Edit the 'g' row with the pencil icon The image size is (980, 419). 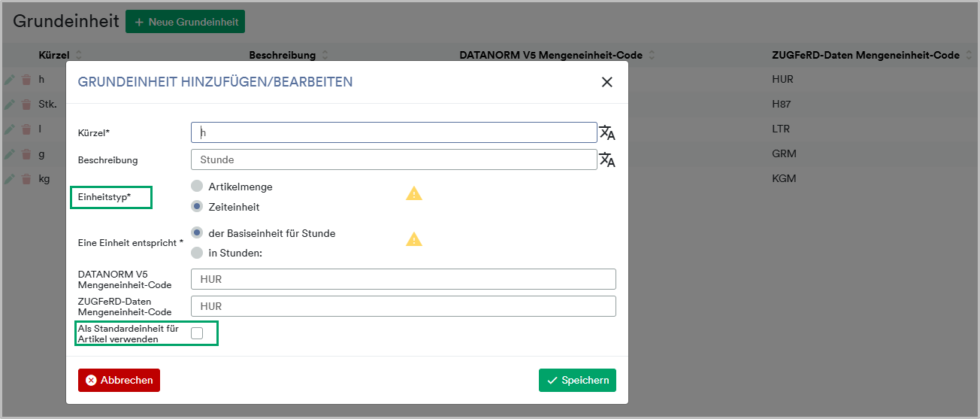coord(10,154)
